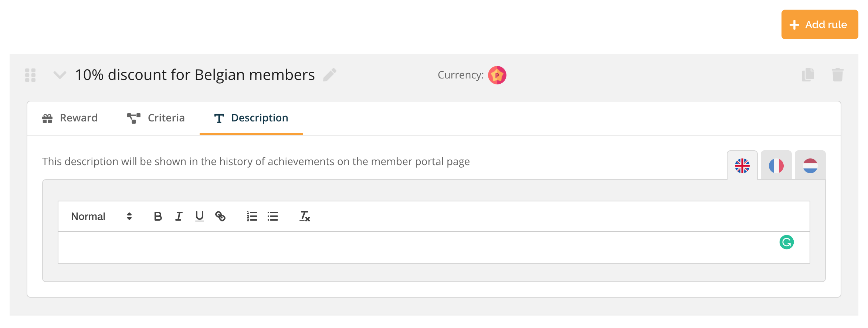Collapse the 10% discount rule chevron
This screenshot has height=328, width=868.
pos(60,75)
